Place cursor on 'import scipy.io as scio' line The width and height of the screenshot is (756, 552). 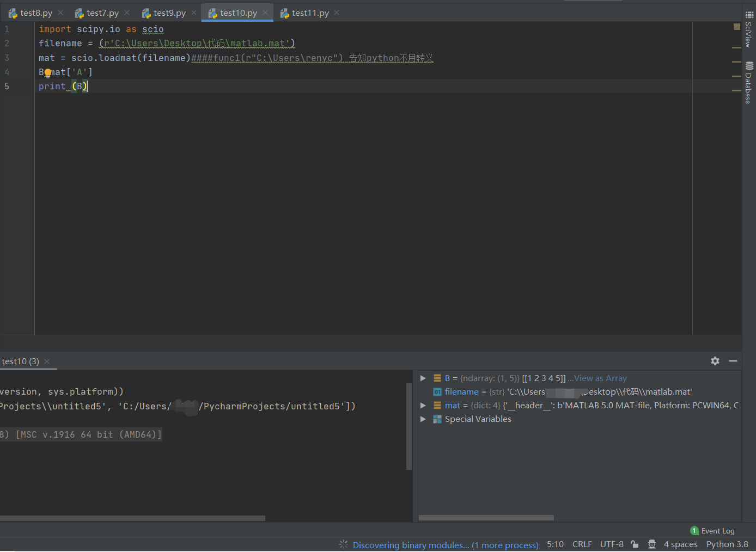[x=101, y=29]
